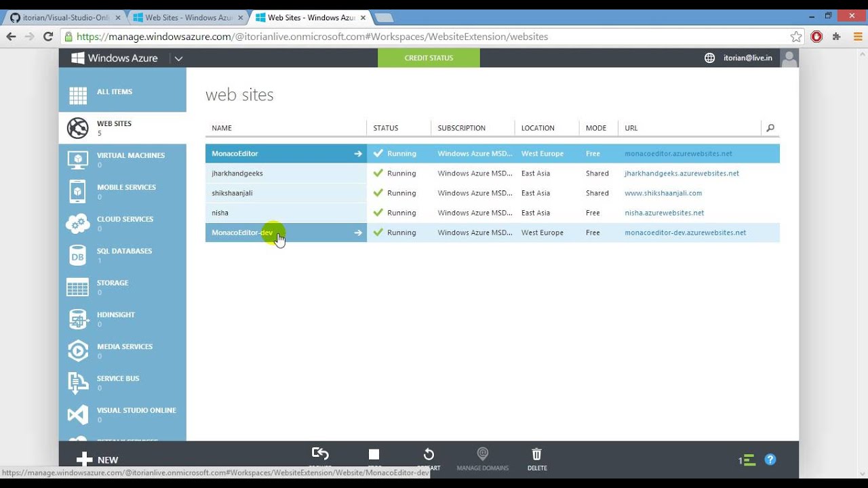This screenshot has height=488, width=868.
Task: Open the help question mark
Action: click(770, 460)
